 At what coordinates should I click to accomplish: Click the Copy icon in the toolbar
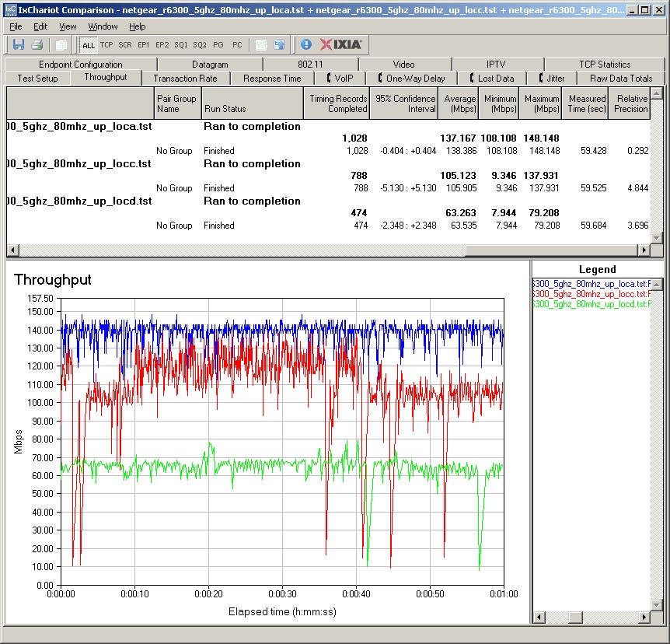click(x=61, y=44)
